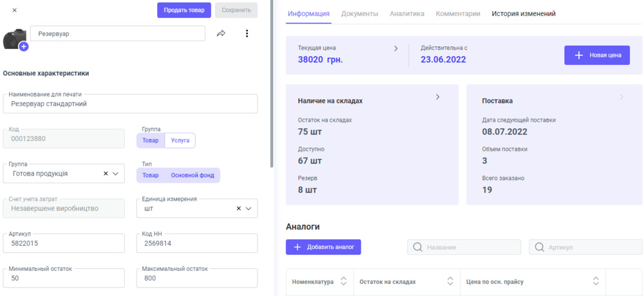The height and width of the screenshot is (296, 644).
Task: Close the product card with X icon
Action: pos(15,10)
